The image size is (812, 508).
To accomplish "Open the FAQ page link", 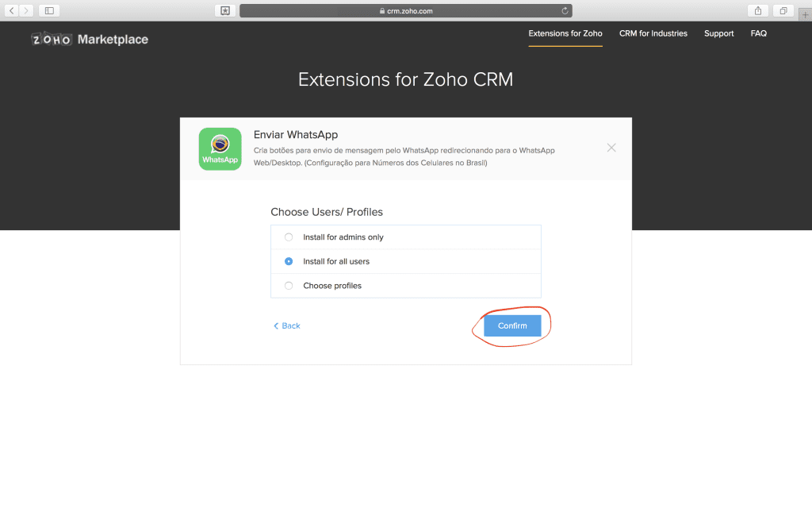I will click(759, 33).
